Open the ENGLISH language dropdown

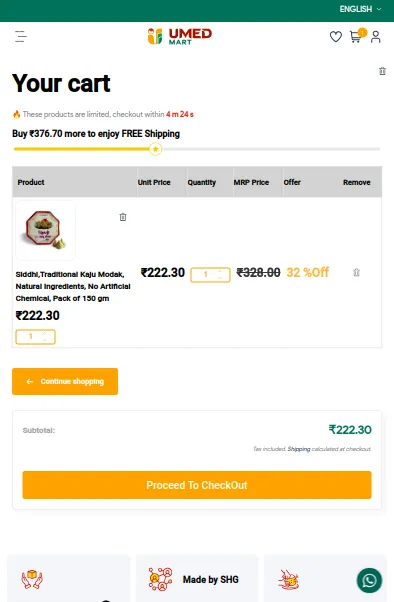360,9
